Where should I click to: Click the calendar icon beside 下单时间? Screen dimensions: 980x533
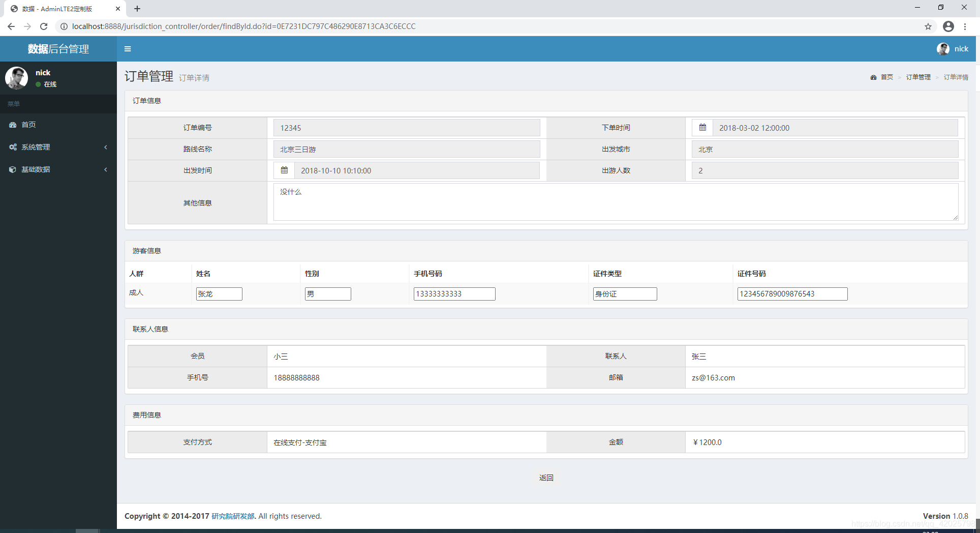(x=702, y=128)
